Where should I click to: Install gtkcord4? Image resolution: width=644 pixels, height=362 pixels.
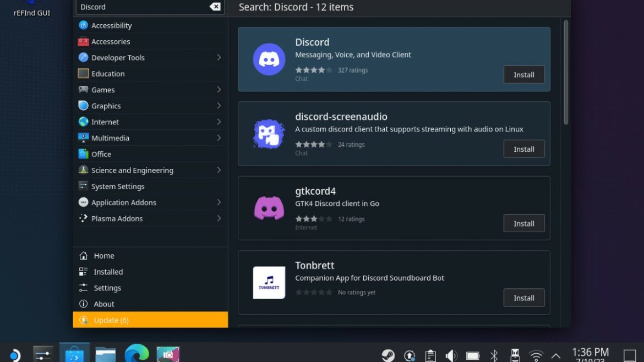point(523,223)
